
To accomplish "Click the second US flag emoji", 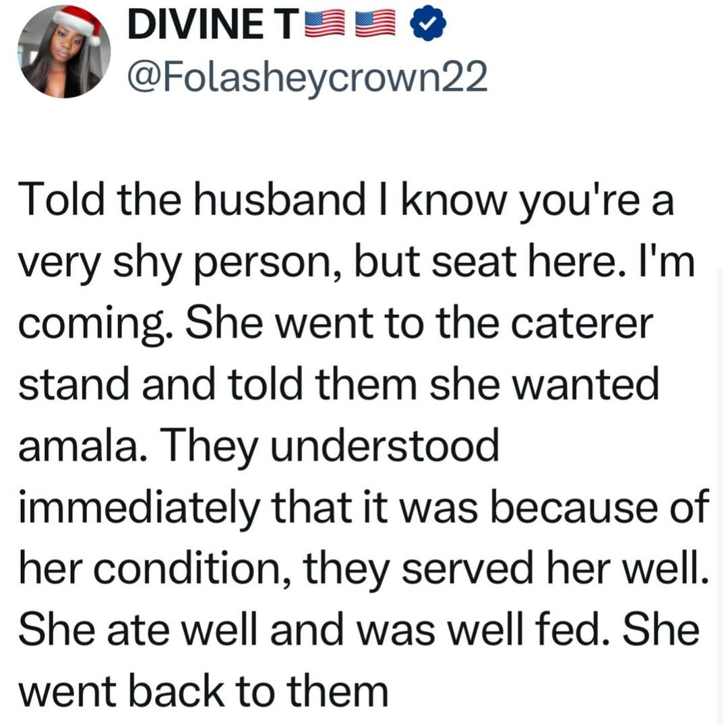I will 375,26.
